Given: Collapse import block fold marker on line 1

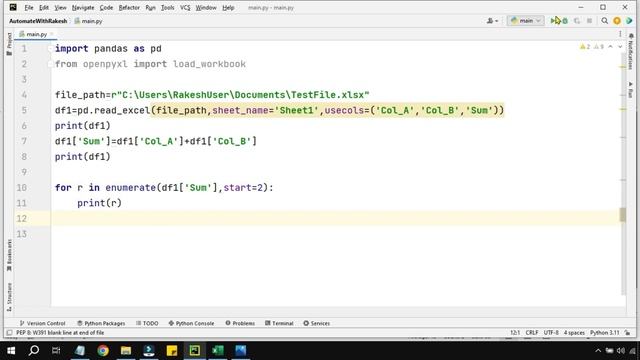Looking at the screenshot, I should click(x=50, y=49).
